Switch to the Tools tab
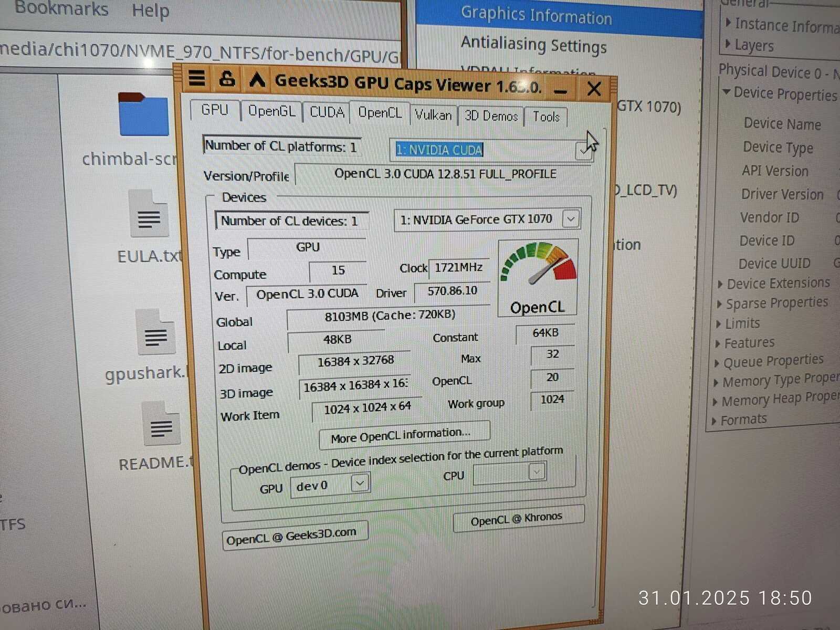 tap(546, 117)
